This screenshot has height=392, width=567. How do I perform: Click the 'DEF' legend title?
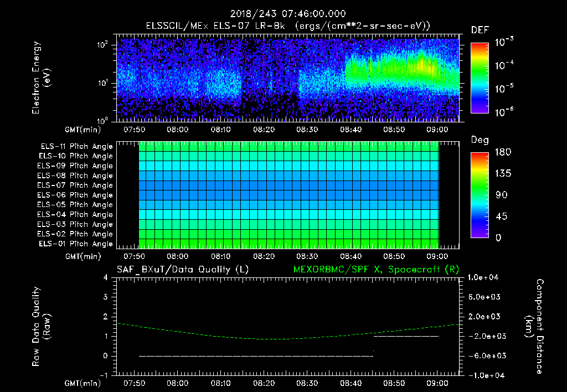coord(480,30)
